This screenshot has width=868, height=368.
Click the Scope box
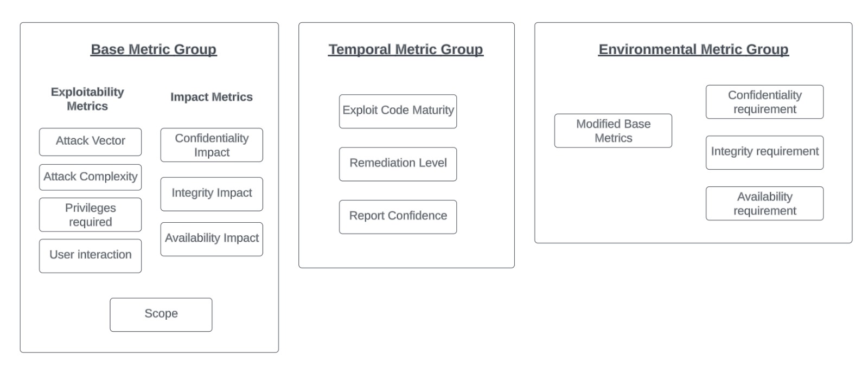(x=161, y=314)
